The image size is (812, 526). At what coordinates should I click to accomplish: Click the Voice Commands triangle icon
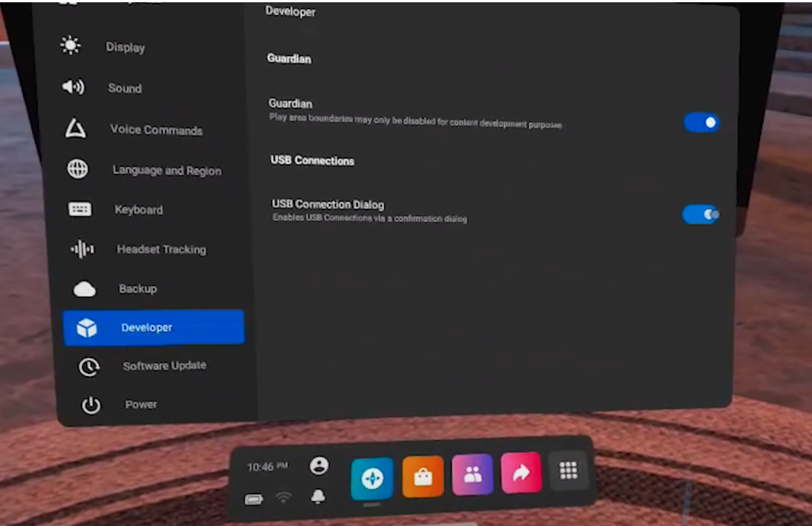click(x=75, y=128)
